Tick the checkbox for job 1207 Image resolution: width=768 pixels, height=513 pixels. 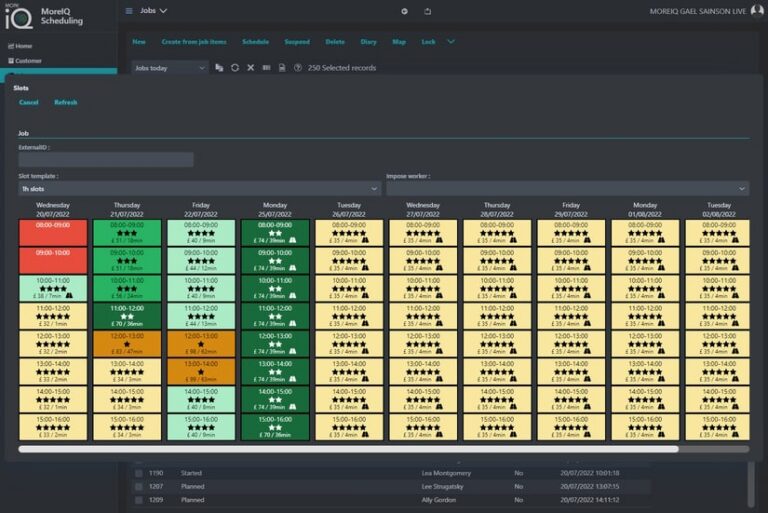click(139, 487)
